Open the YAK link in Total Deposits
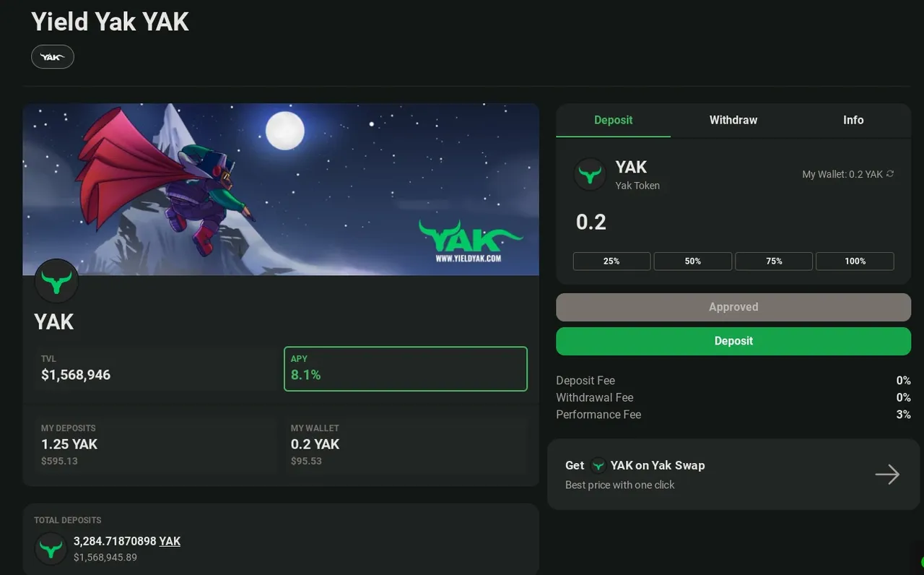This screenshot has height=575, width=924. tap(170, 541)
